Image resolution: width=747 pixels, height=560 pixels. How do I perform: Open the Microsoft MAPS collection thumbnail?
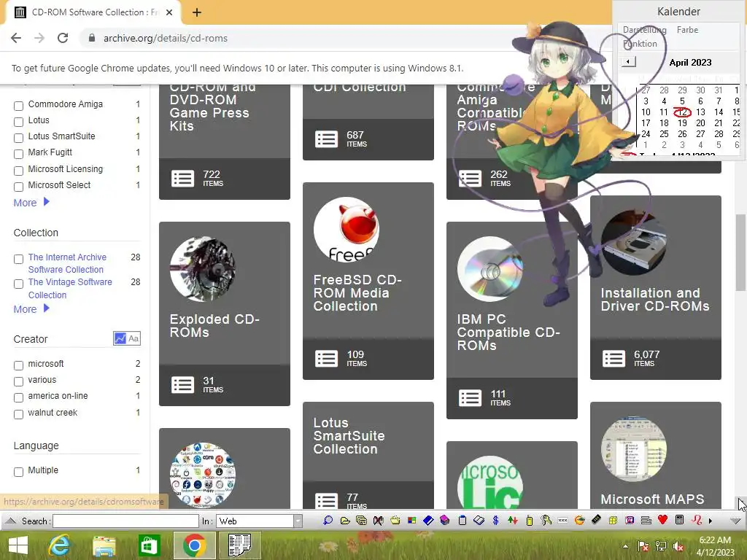coord(634,449)
